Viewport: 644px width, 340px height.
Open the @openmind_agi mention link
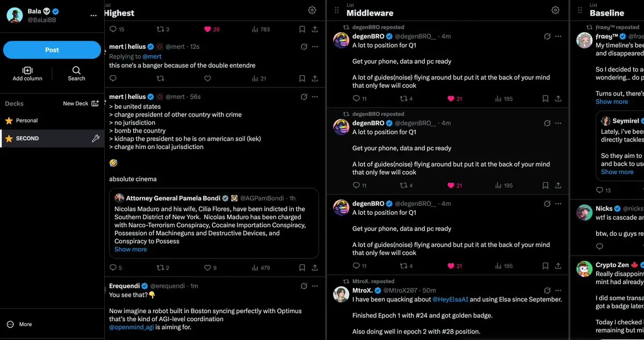pyautogui.click(x=131, y=327)
